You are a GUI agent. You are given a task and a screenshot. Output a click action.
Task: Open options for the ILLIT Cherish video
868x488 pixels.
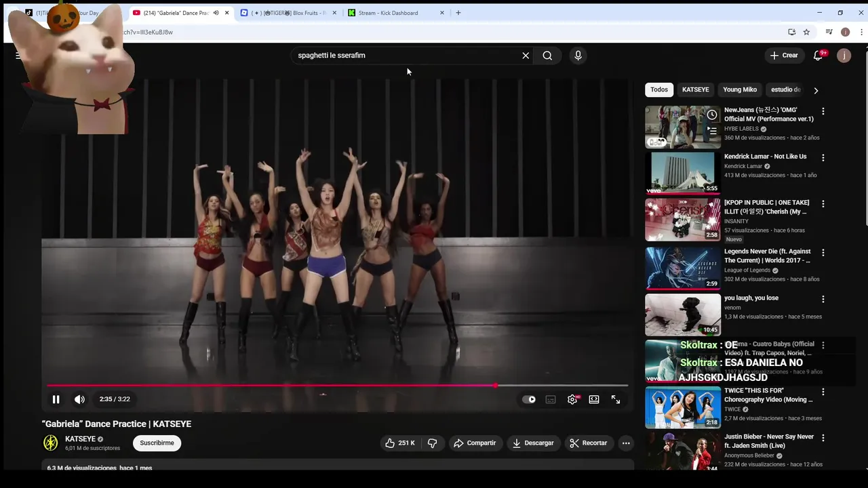click(x=823, y=204)
